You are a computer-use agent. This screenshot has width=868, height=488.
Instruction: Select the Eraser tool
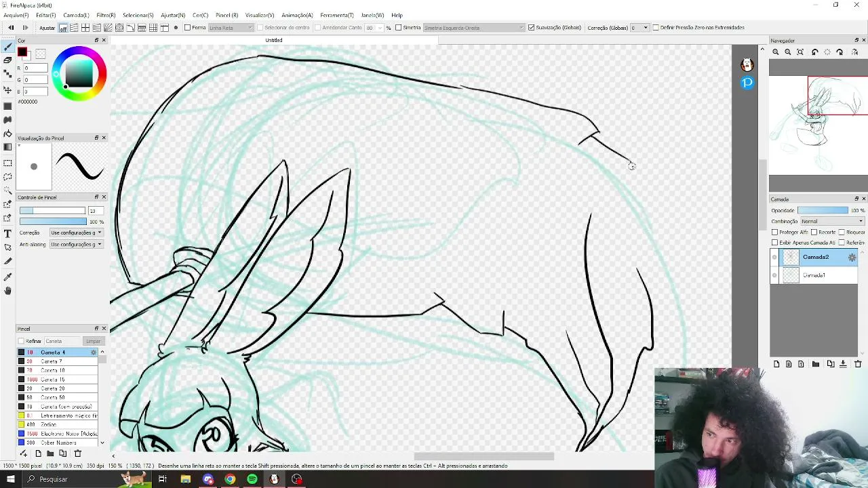click(7, 60)
